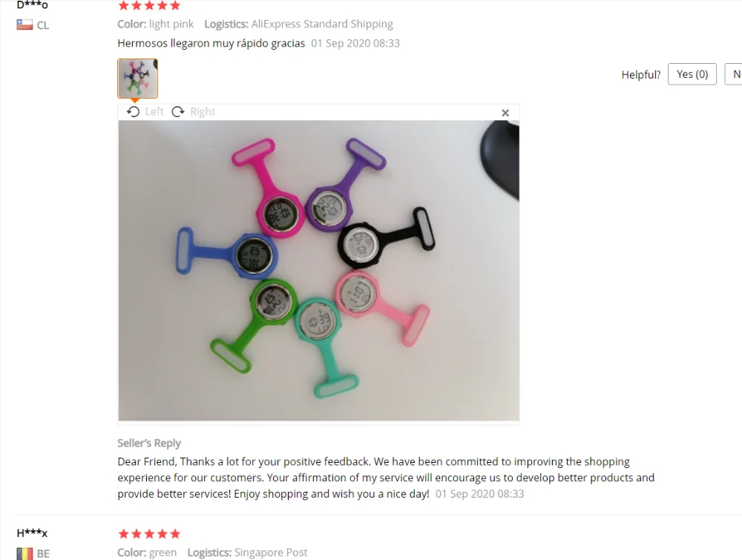Click the enlarged watches photo

tap(319, 271)
